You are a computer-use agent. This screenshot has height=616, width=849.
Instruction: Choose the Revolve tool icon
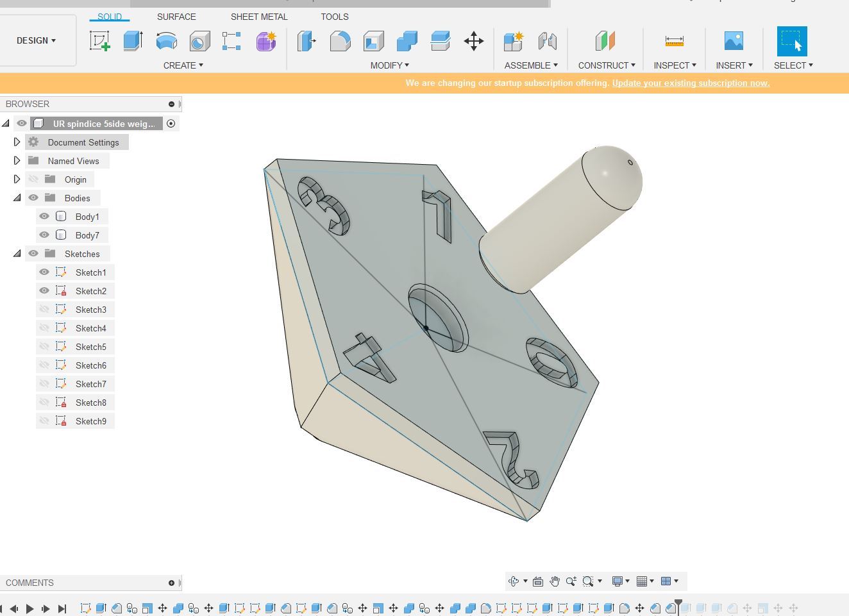[166, 41]
